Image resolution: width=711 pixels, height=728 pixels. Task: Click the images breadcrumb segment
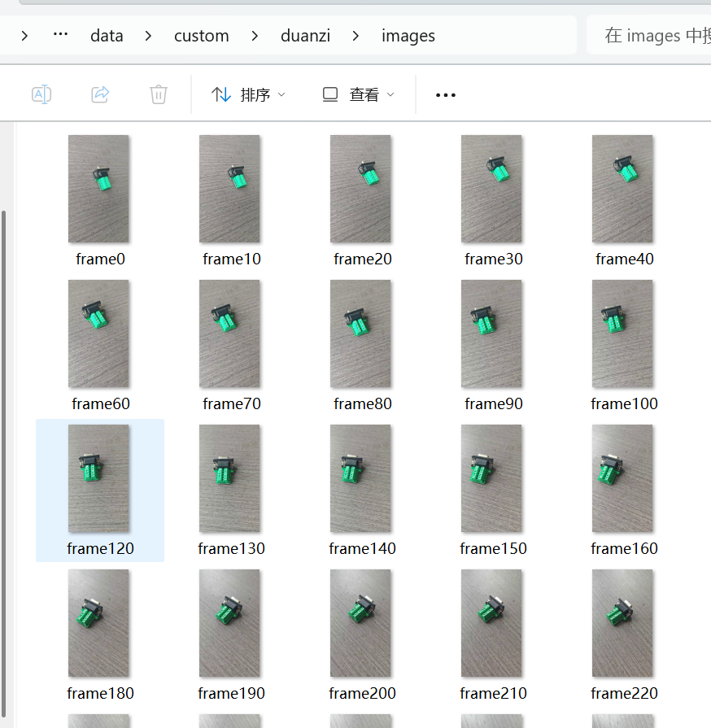408,36
